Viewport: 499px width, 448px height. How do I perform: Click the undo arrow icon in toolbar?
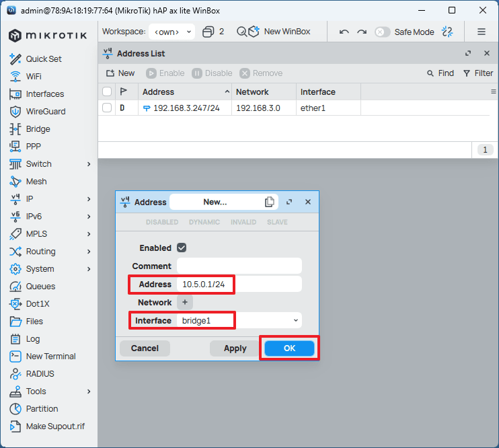(344, 32)
